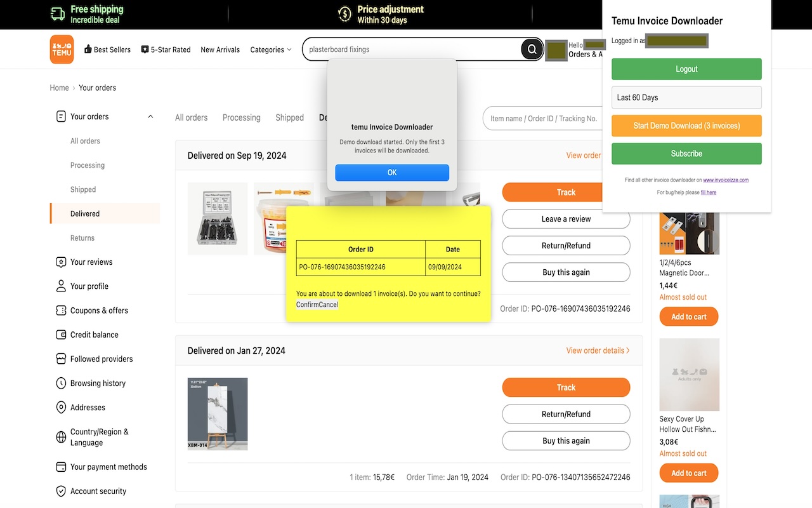Click Confirm in the yellow download prompt
This screenshot has width=812, height=508.
308,305
